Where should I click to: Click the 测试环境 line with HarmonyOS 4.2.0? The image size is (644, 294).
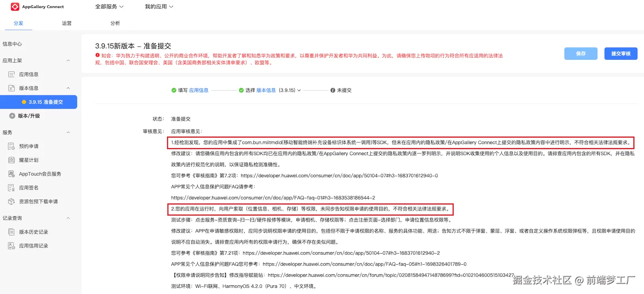tap(244, 286)
